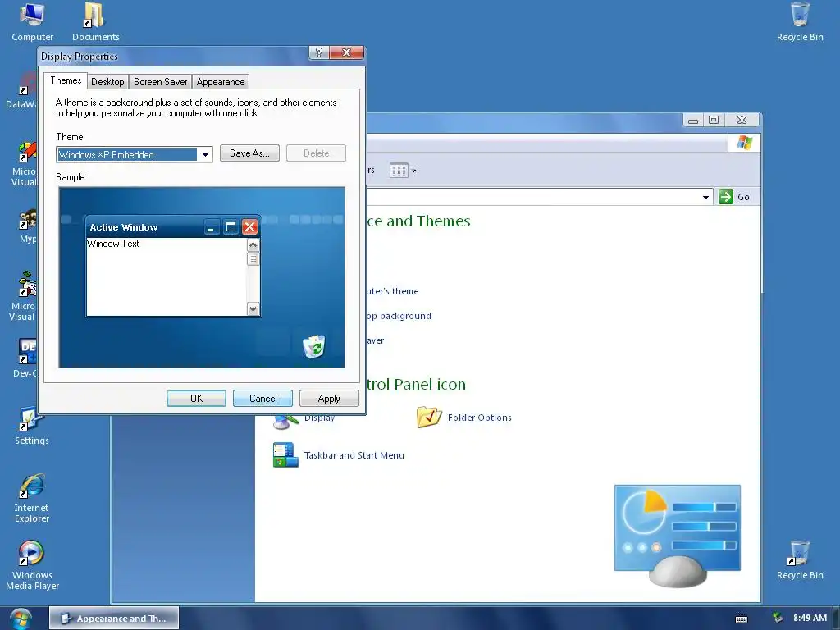Click the Go label in address bar
The width and height of the screenshot is (840, 630).
point(743,197)
